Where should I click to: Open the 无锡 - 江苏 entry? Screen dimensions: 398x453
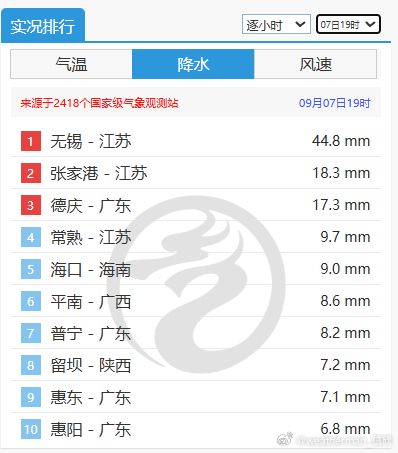tap(91, 141)
